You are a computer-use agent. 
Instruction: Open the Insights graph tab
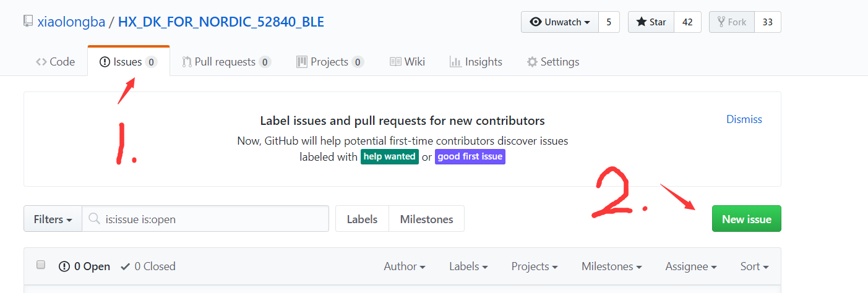coord(476,62)
